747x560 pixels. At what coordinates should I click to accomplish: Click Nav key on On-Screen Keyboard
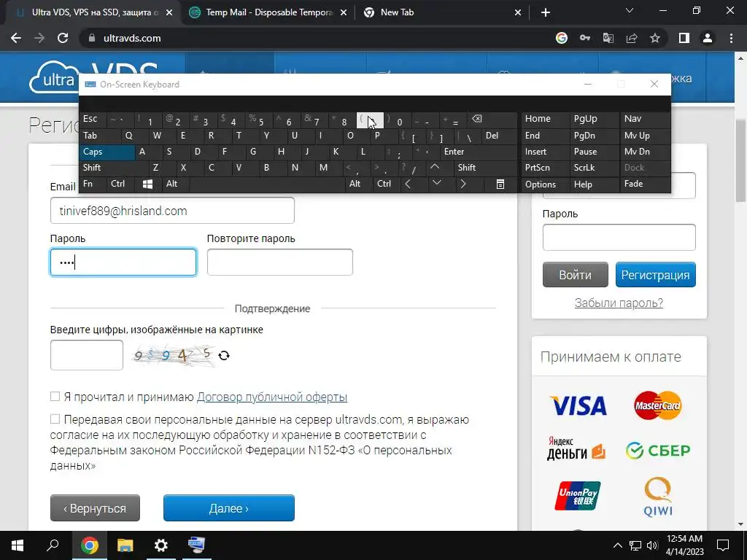point(645,119)
